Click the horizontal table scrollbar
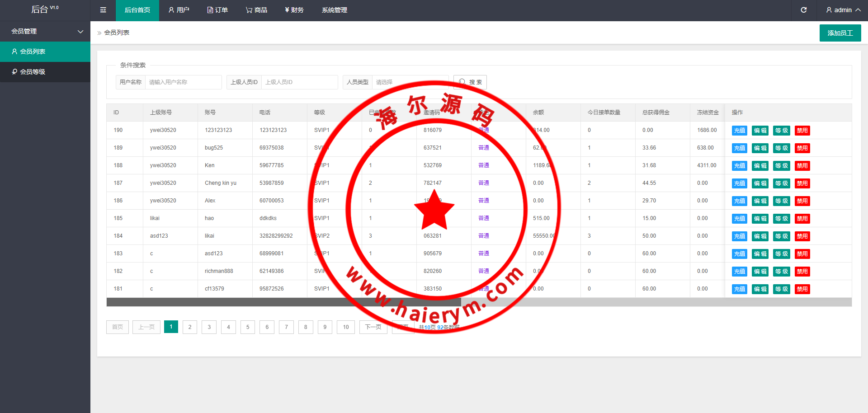 pyautogui.click(x=283, y=302)
